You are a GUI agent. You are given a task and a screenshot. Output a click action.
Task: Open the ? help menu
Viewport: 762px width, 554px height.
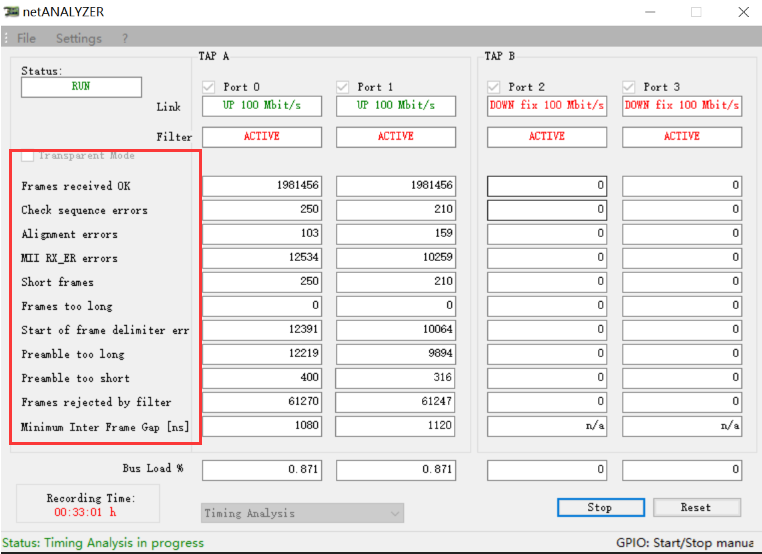coord(125,38)
